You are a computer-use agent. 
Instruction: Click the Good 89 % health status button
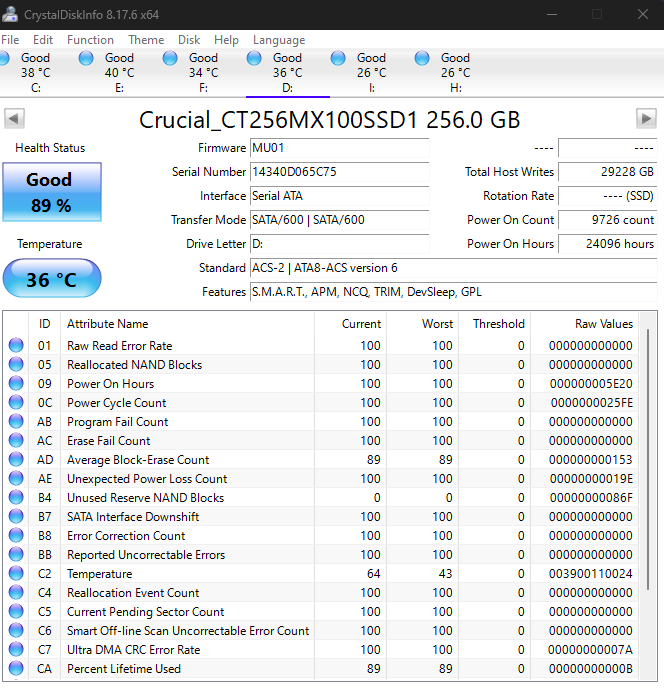coord(52,192)
